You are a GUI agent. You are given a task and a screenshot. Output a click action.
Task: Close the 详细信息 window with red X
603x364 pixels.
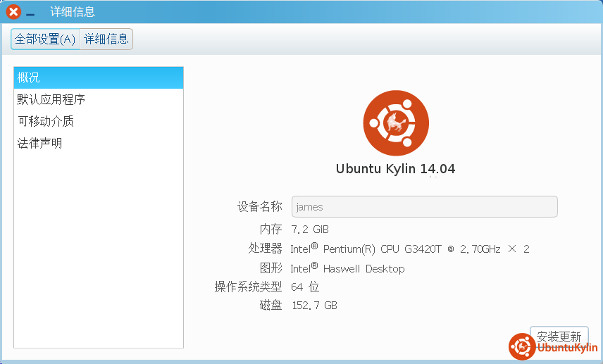pos(13,12)
